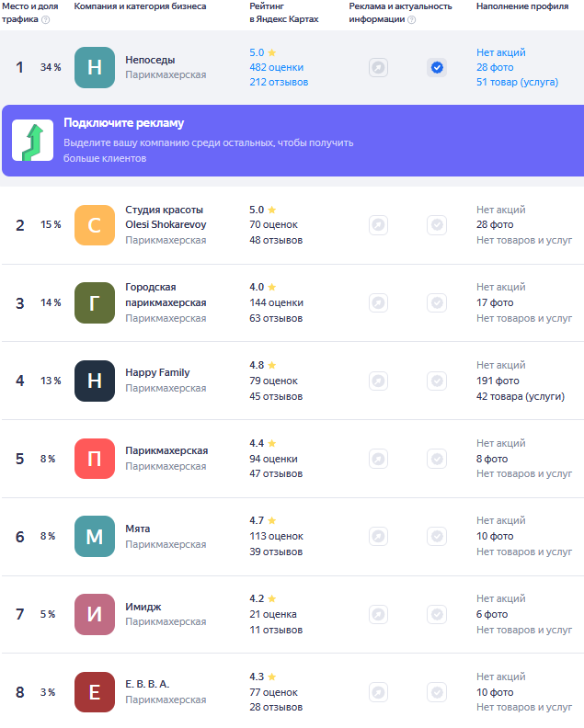The width and height of the screenshot is (584, 728).
Task: Click '42 товара (услуги)' text
Action: (x=521, y=396)
